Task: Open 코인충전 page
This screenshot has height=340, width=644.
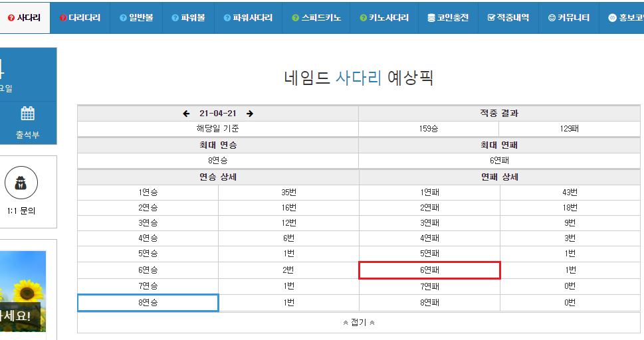Action: pyautogui.click(x=448, y=18)
